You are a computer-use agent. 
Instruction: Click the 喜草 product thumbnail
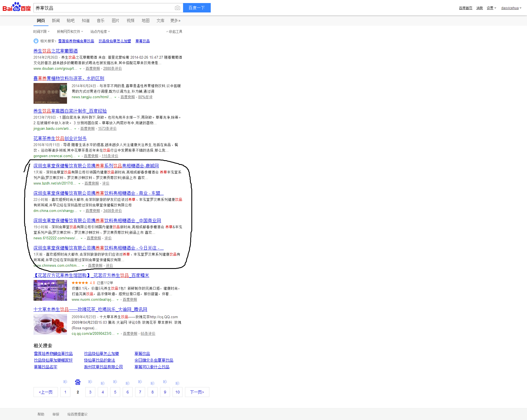(50, 93)
